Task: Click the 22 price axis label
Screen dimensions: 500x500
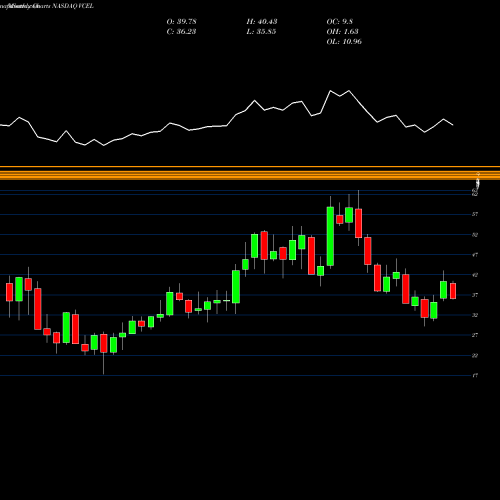Action: (x=475, y=356)
